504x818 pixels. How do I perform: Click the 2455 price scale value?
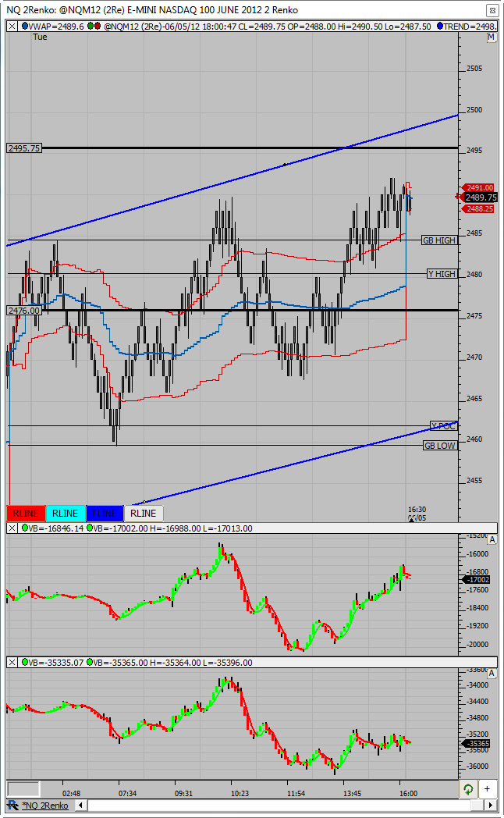[474, 481]
